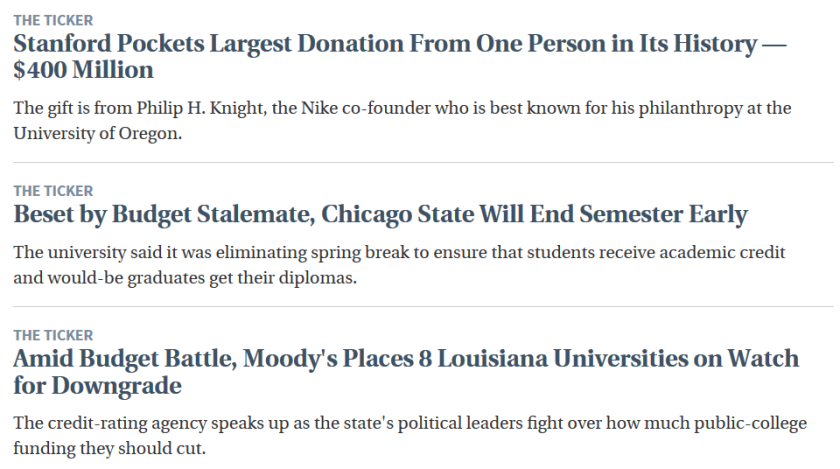The width and height of the screenshot is (840, 469).
Task: Click THE TICKER label above Stanford story
Action: coord(53,20)
